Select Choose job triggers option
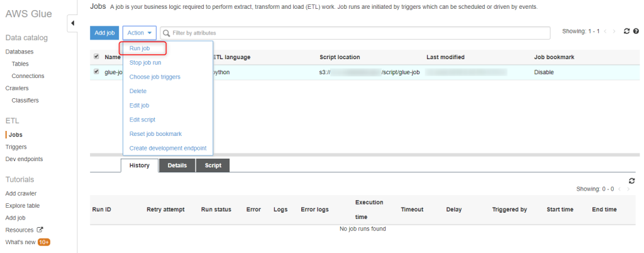 click(x=155, y=77)
